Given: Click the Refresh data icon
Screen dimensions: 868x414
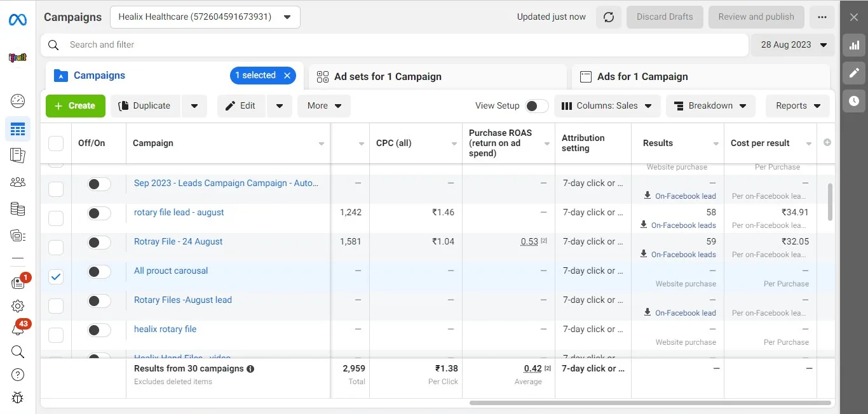Looking at the screenshot, I should coord(609,17).
